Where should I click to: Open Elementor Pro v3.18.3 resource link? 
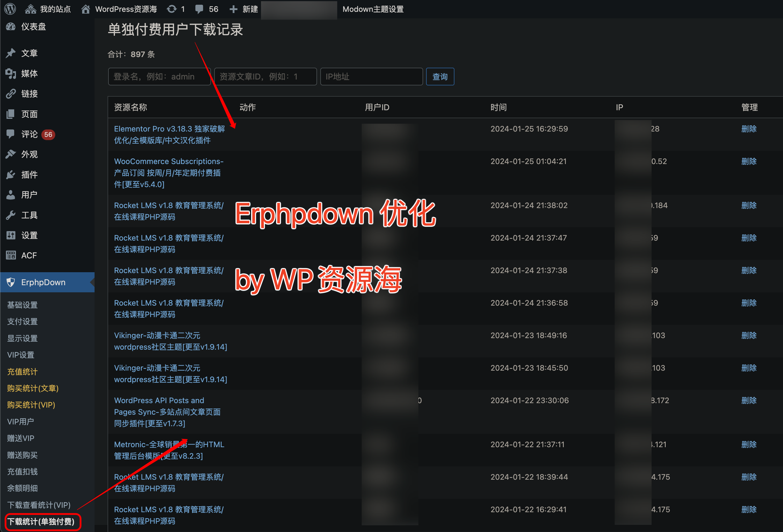tap(169, 134)
